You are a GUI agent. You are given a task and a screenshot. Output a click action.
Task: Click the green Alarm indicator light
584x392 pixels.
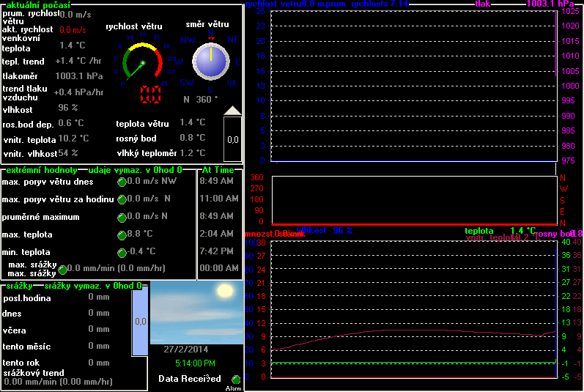236,380
